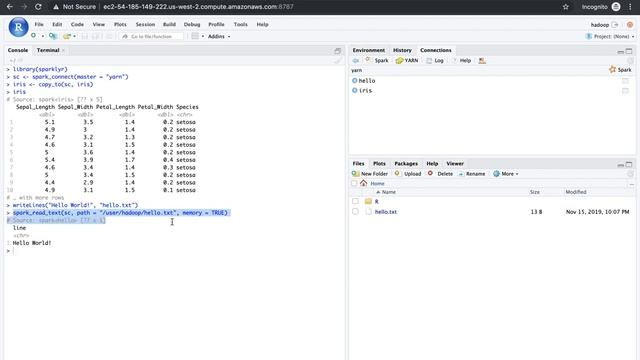Open the workspace panes dropdown arrow
The image size is (640, 360).
click(203, 36)
